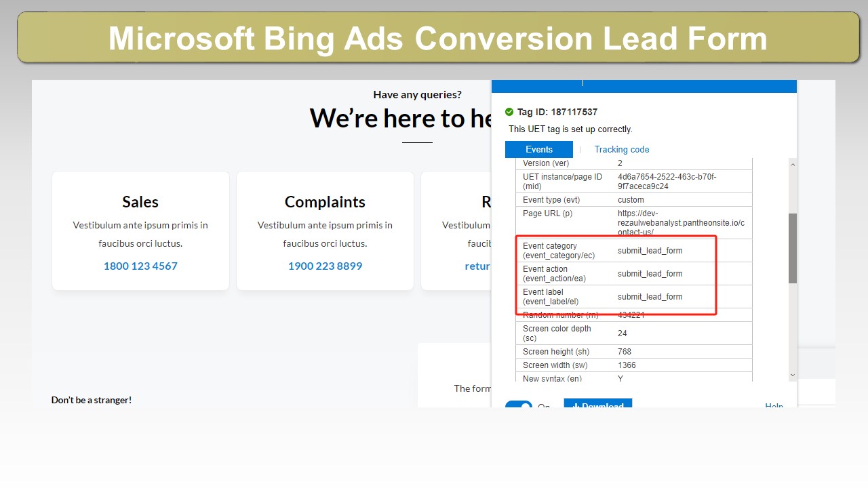Switch to the Events tab

point(539,150)
